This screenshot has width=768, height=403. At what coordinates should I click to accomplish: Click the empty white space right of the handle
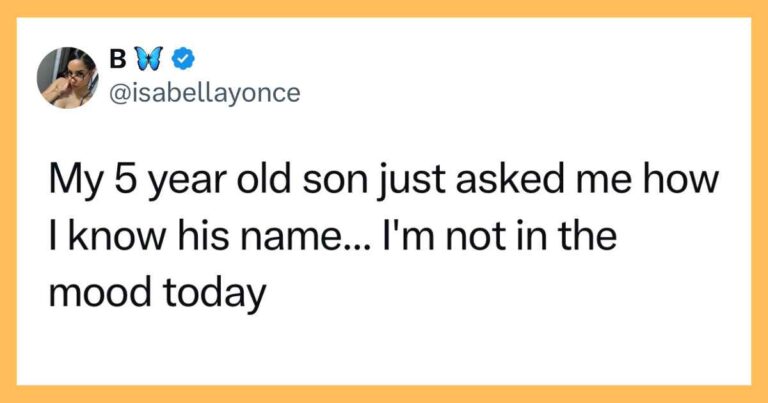pyautogui.click(x=500, y=93)
